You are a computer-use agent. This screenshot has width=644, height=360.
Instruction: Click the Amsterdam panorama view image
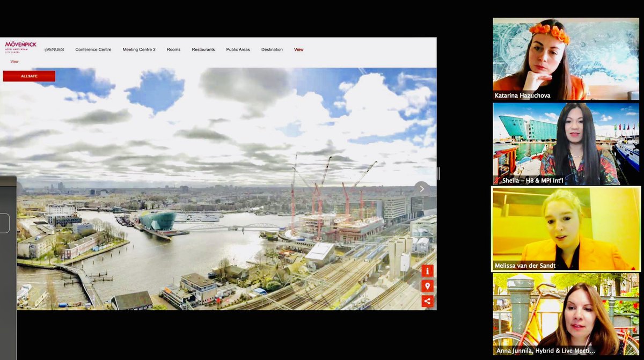[x=219, y=188]
